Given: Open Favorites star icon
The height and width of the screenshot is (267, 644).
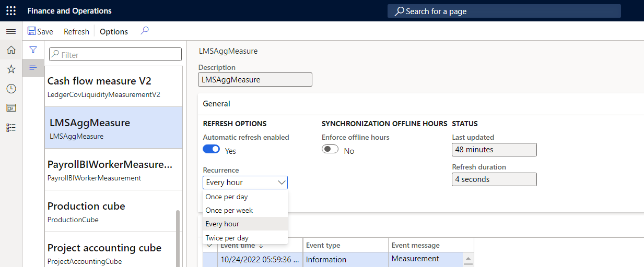Looking at the screenshot, I should tap(11, 69).
